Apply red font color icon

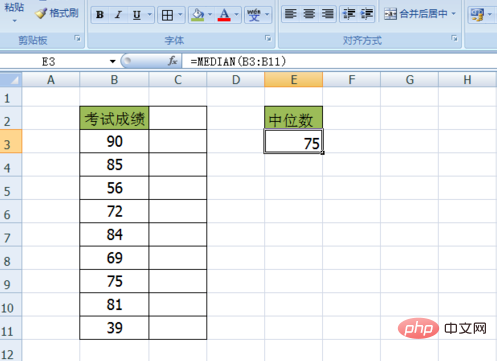coord(224,15)
